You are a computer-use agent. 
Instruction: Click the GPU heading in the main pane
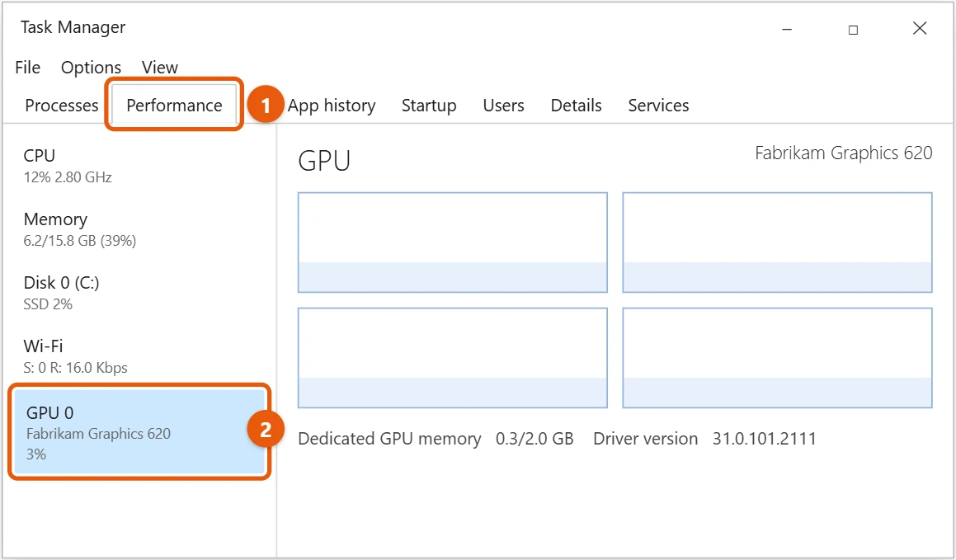(x=324, y=161)
